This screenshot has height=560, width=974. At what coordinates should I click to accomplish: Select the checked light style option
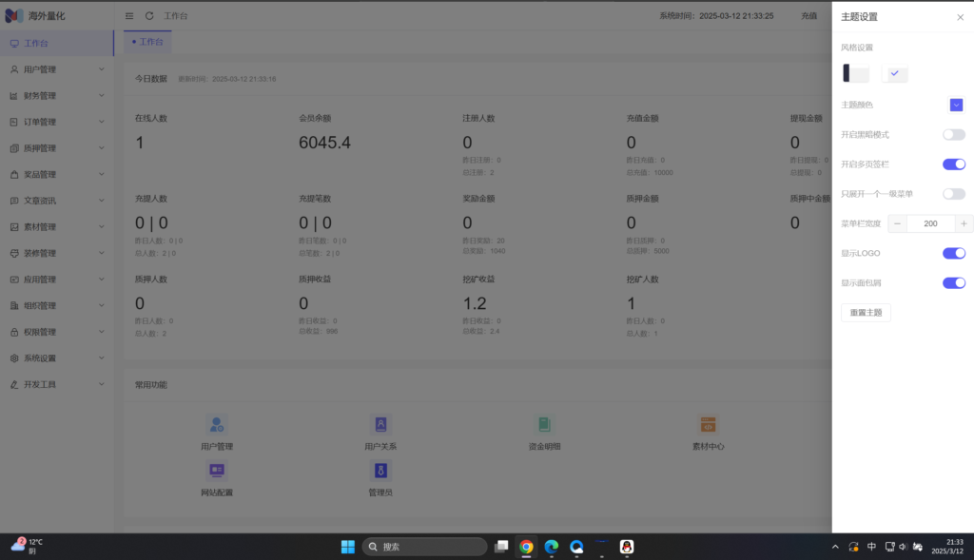[x=894, y=73]
